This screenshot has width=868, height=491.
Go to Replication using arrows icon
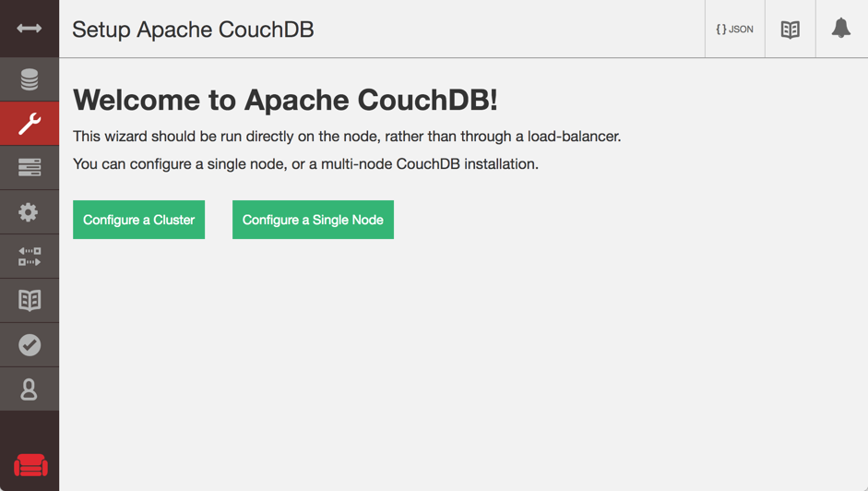coord(30,256)
